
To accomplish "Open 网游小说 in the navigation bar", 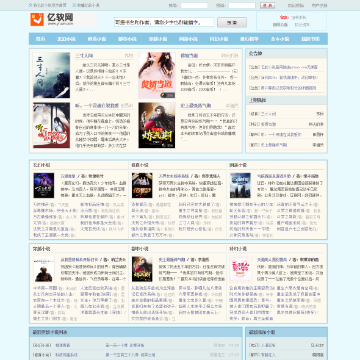I will [x=188, y=39].
